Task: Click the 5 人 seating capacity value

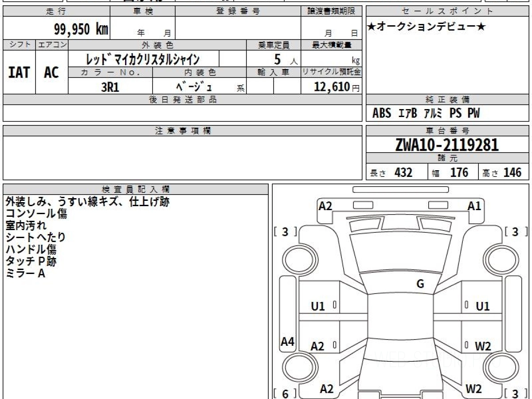Action: point(286,59)
